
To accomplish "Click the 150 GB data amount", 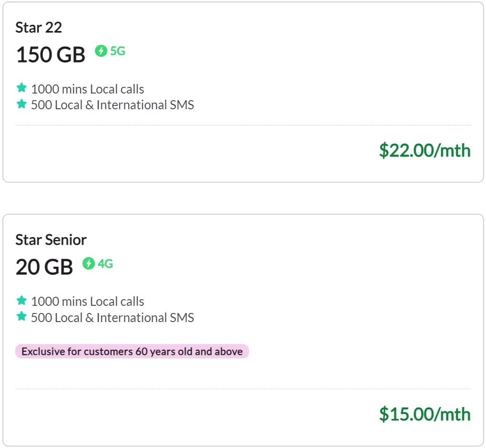I will pyautogui.click(x=51, y=55).
